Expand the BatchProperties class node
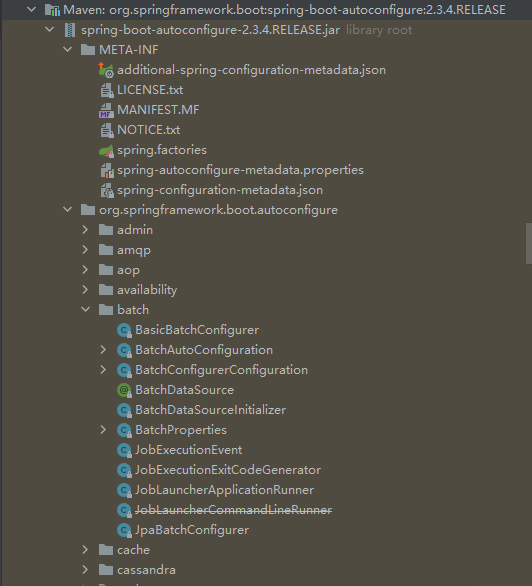The height and width of the screenshot is (586, 532). [103, 430]
